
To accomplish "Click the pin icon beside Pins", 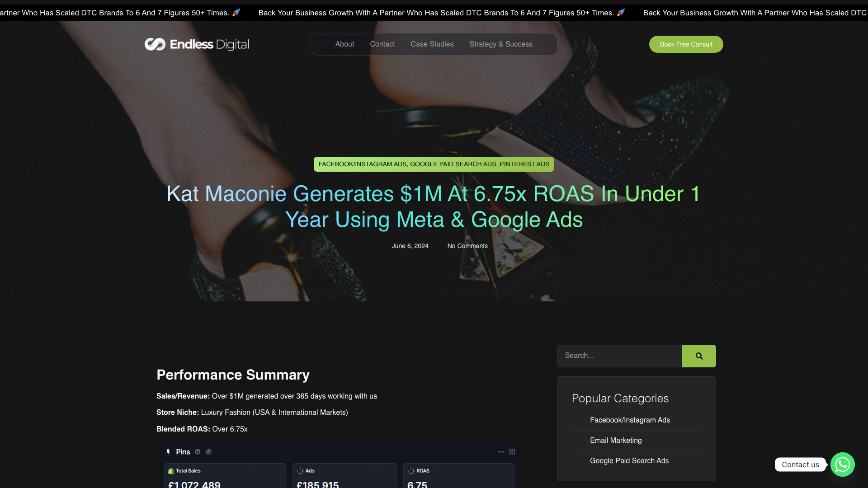I will point(168,452).
